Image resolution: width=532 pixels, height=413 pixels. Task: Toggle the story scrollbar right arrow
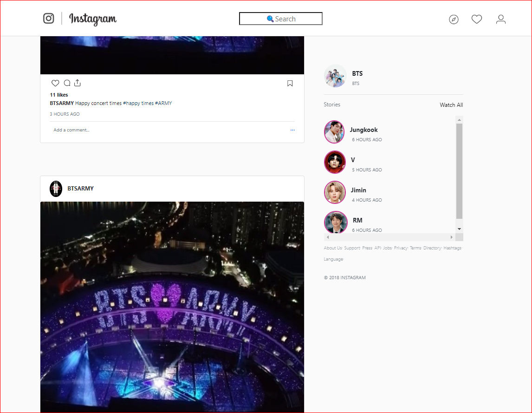tap(452, 237)
